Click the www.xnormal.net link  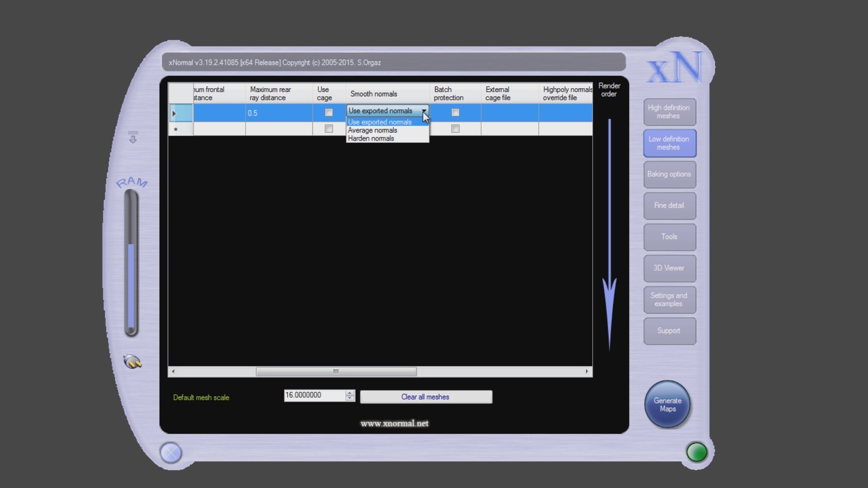[395, 423]
